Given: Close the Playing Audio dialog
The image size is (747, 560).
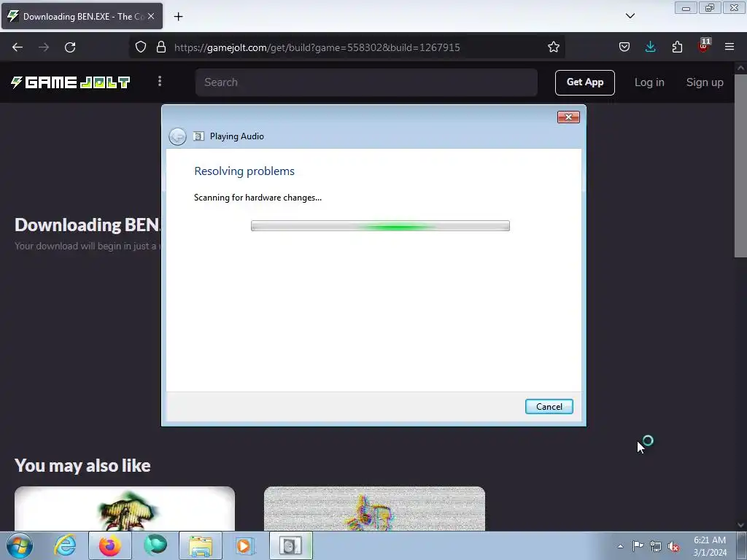Looking at the screenshot, I should [x=568, y=117].
